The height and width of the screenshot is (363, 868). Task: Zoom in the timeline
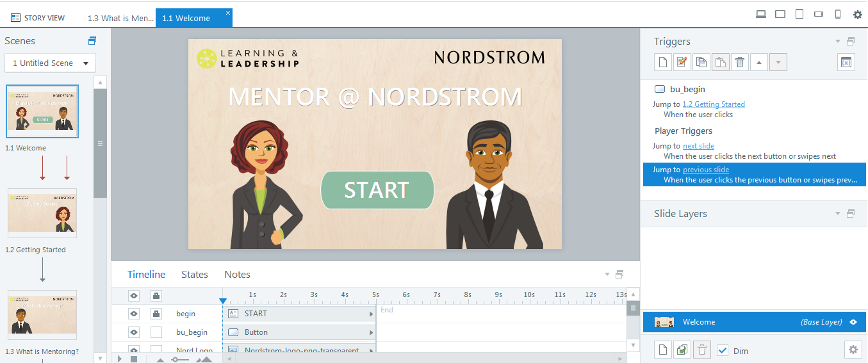point(204,359)
